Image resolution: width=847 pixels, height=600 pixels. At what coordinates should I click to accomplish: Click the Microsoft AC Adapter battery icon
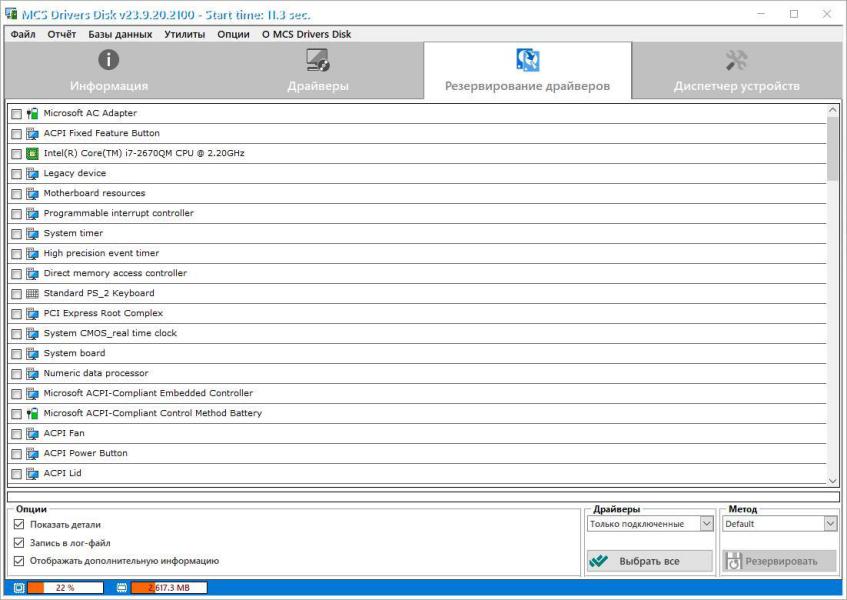click(x=32, y=113)
